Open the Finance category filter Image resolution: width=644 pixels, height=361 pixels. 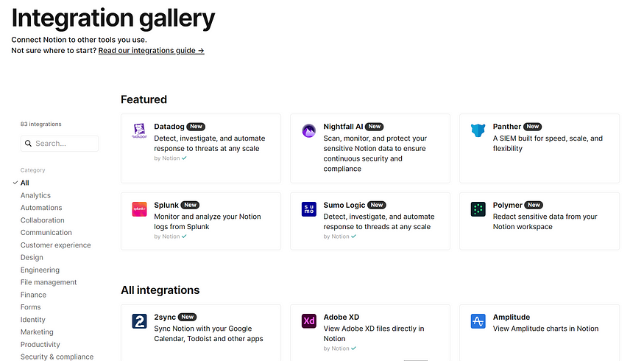click(x=33, y=295)
